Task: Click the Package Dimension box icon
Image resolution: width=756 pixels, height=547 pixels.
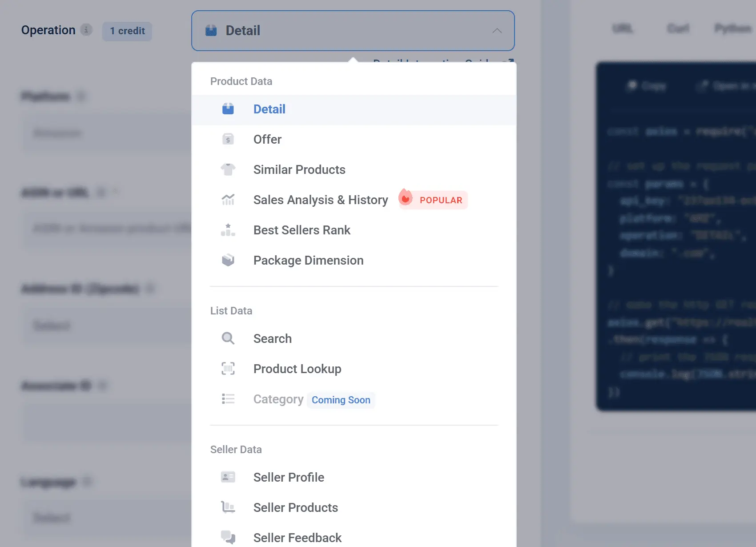Action: 228,260
